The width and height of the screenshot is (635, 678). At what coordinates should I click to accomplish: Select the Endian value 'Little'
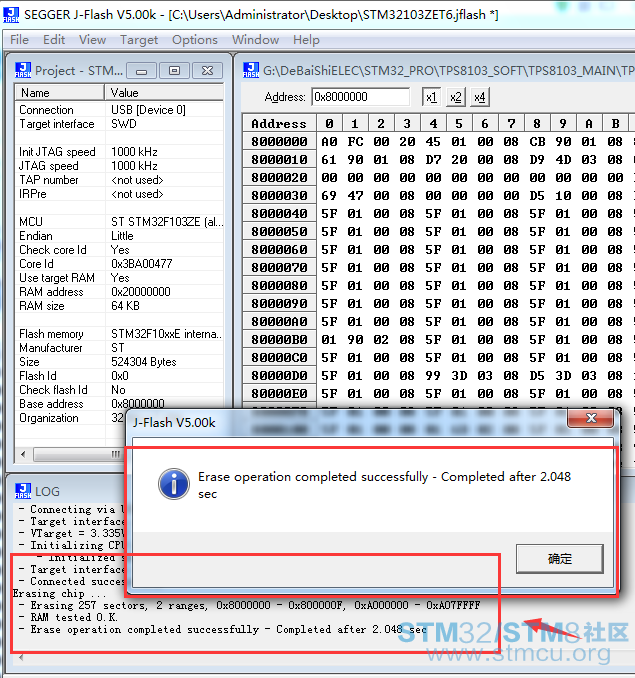click(x=122, y=236)
